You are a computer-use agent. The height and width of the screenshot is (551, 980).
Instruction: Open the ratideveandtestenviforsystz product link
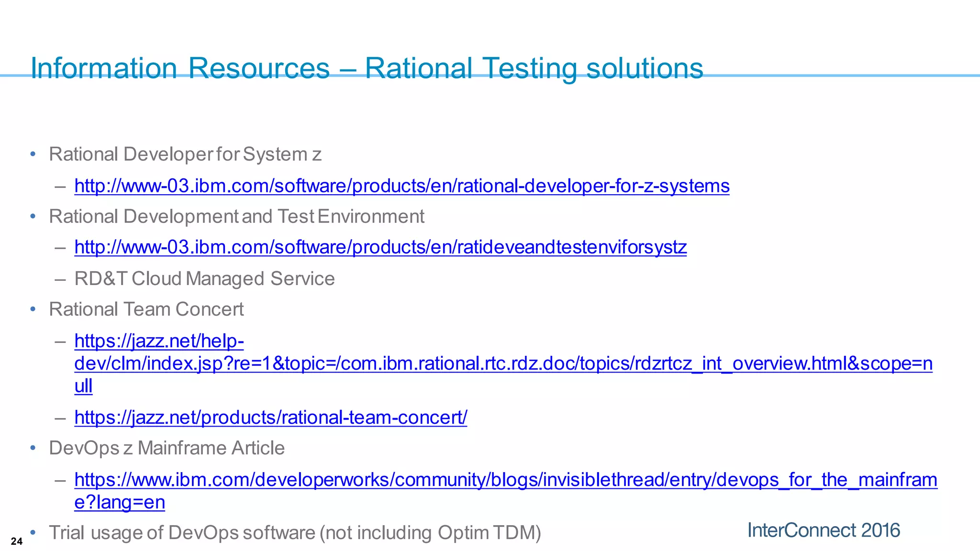click(380, 247)
